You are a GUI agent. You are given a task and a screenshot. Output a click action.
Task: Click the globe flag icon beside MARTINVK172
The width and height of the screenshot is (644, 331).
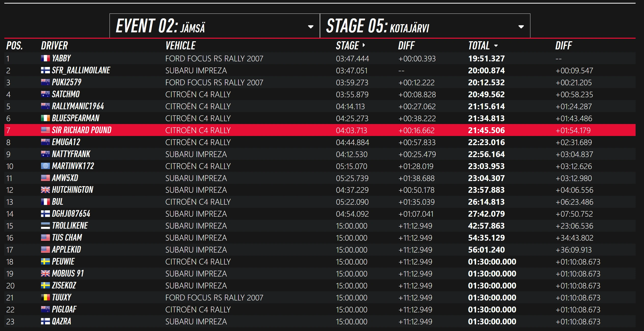(x=45, y=166)
